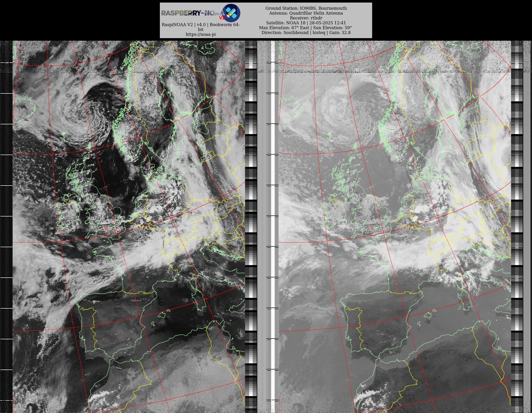Click the red ground station cross on right image
Viewport: 532px width, 413px height.
(x=372, y=229)
